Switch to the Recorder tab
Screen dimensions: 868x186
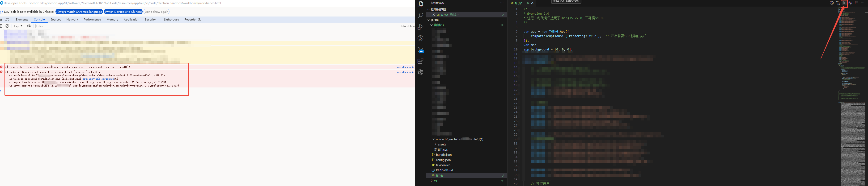click(x=192, y=20)
